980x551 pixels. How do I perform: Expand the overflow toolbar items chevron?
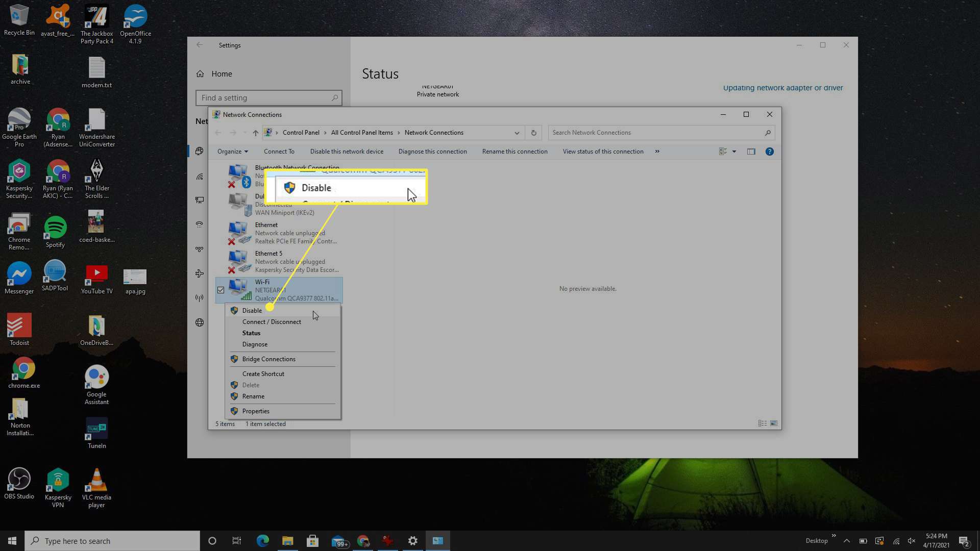(657, 151)
